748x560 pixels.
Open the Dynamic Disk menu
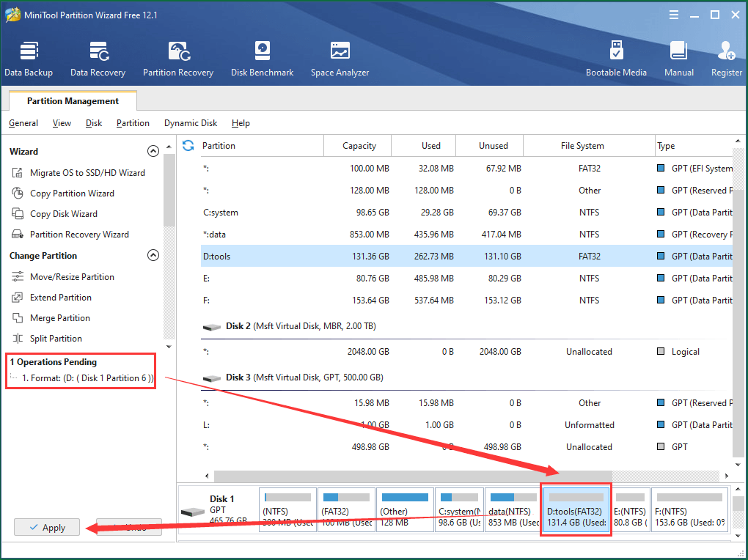190,123
